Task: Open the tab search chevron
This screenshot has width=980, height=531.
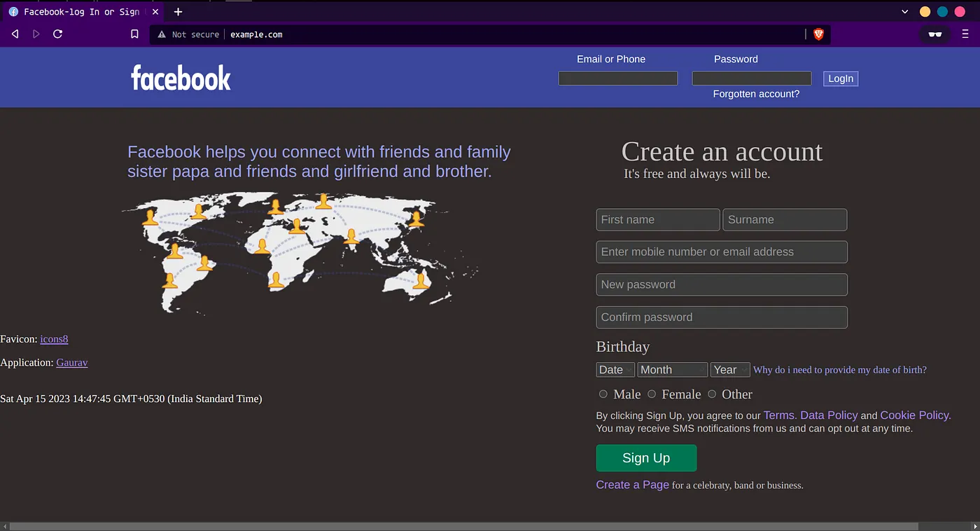Action: tap(904, 12)
